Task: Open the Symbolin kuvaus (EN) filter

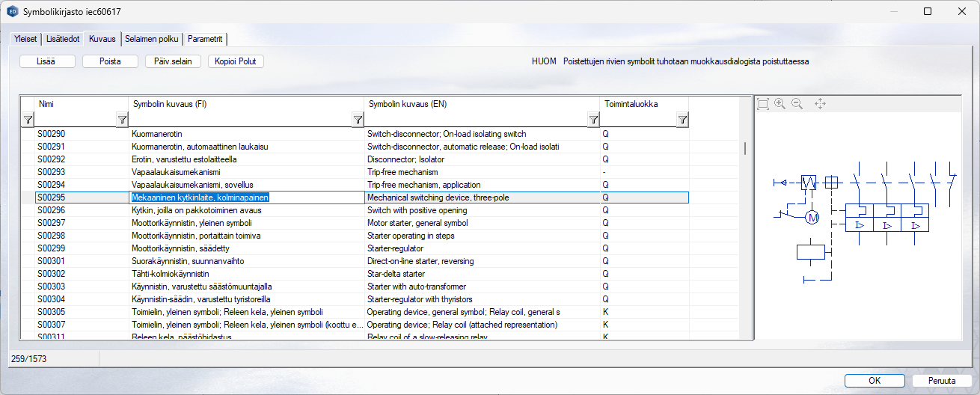Action: coord(593,119)
